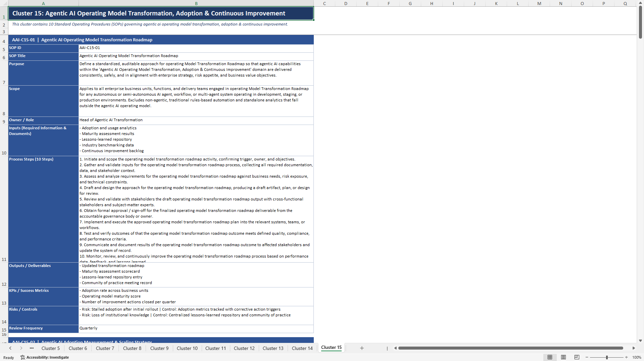Click the sheet tab options dots
The height and width of the screenshot is (361, 644).
click(387, 348)
